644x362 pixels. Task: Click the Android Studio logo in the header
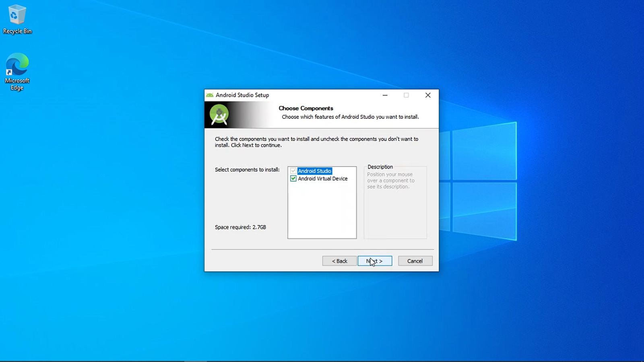(219, 115)
